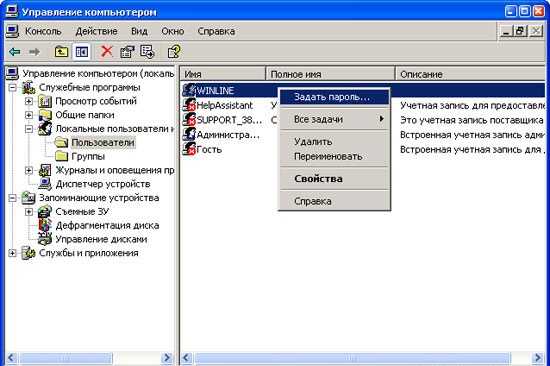The image size is (550, 366).
Task: Click the Гость user icon
Action: pos(189,149)
